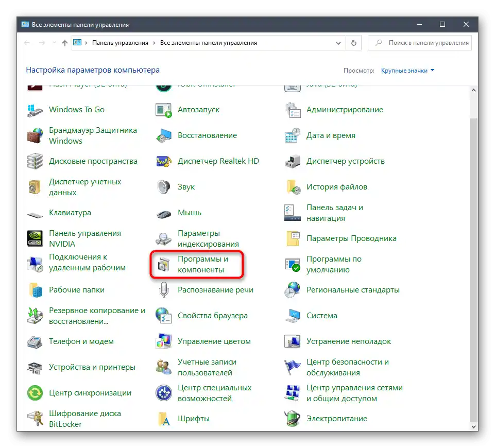Open Подключения к удаленным рабочим link
This screenshot has height=448, width=495.
[x=87, y=263]
